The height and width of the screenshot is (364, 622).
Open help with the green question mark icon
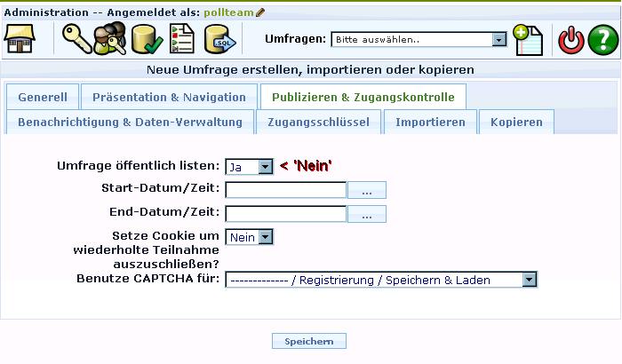coord(603,40)
